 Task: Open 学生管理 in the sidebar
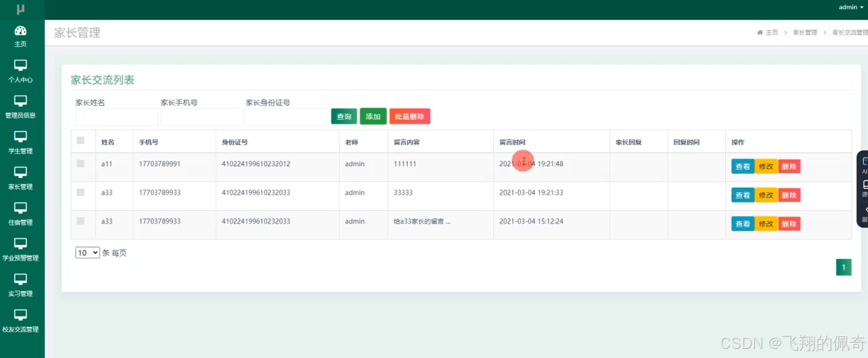click(21, 143)
